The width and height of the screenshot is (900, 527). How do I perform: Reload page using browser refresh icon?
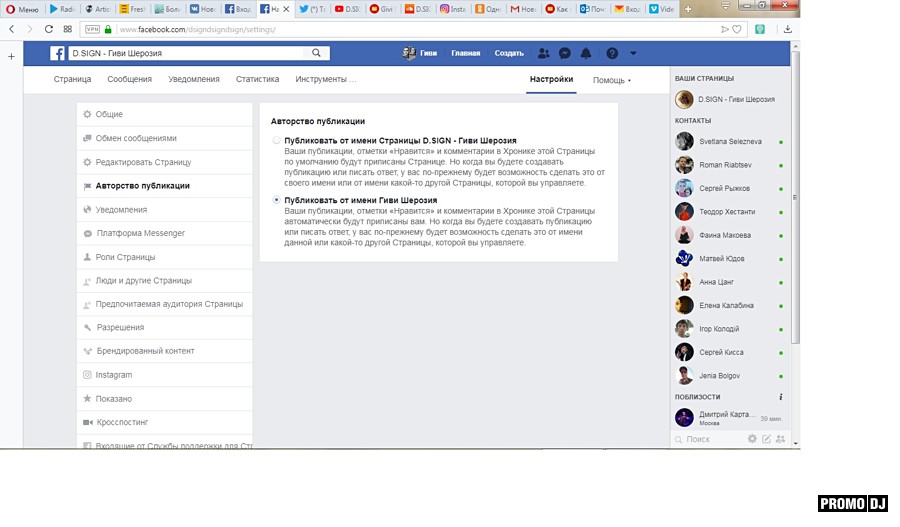48,29
